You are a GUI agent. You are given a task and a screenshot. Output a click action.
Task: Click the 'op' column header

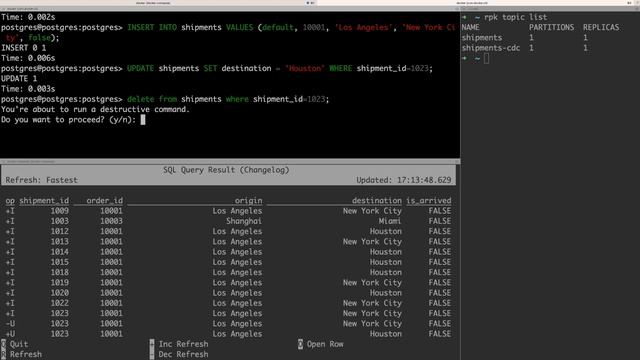click(10, 200)
